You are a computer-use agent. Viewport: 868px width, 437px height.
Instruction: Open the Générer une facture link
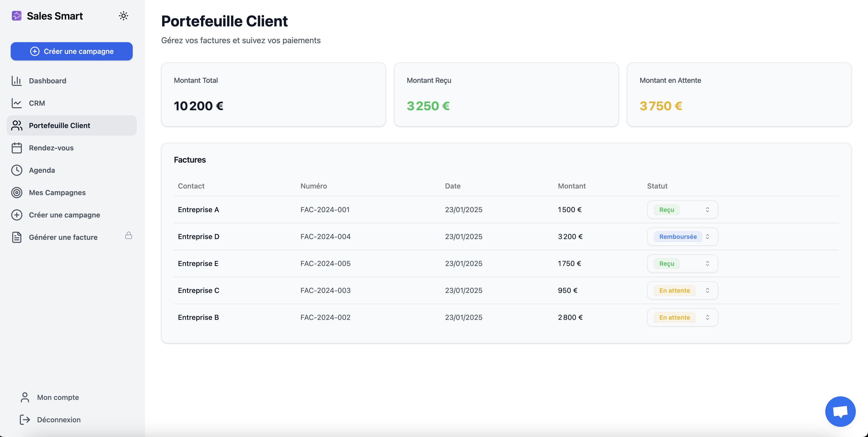63,237
